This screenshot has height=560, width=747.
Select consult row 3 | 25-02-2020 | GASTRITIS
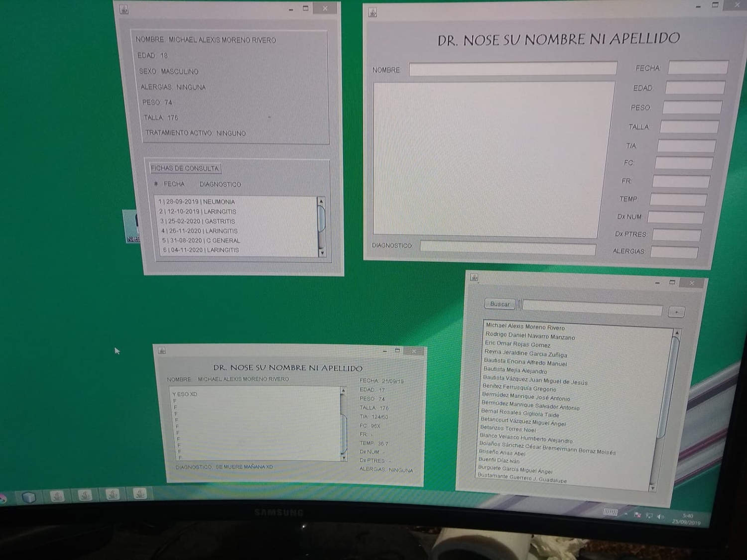238,221
